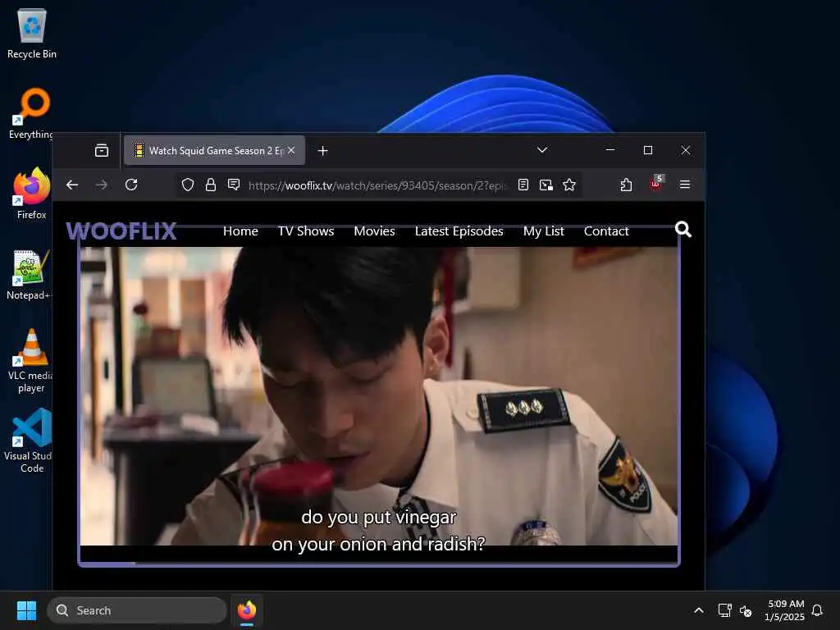Toggle reader view icon in address bar
Image resolution: width=840 pixels, height=630 pixels.
523,185
